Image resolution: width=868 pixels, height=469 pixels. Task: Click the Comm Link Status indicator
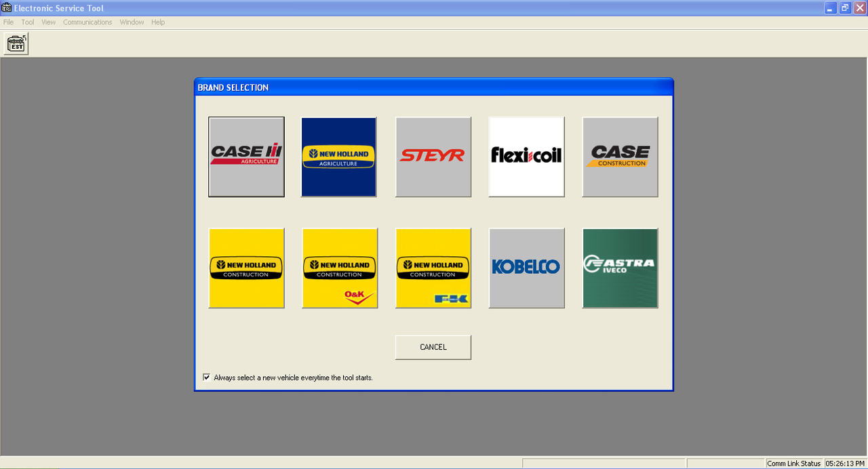click(x=794, y=464)
